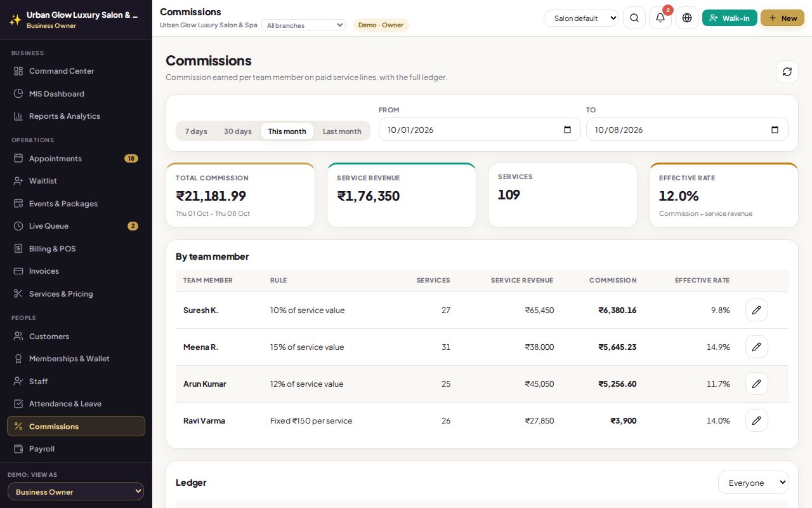Switch to This month range
This screenshot has height=508, width=812.
click(x=287, y=131)
